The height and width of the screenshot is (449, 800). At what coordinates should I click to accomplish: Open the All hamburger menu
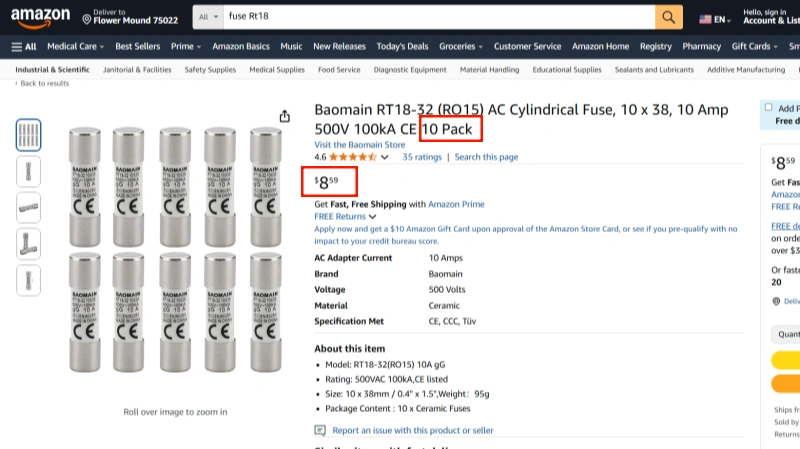click(24, 46)
